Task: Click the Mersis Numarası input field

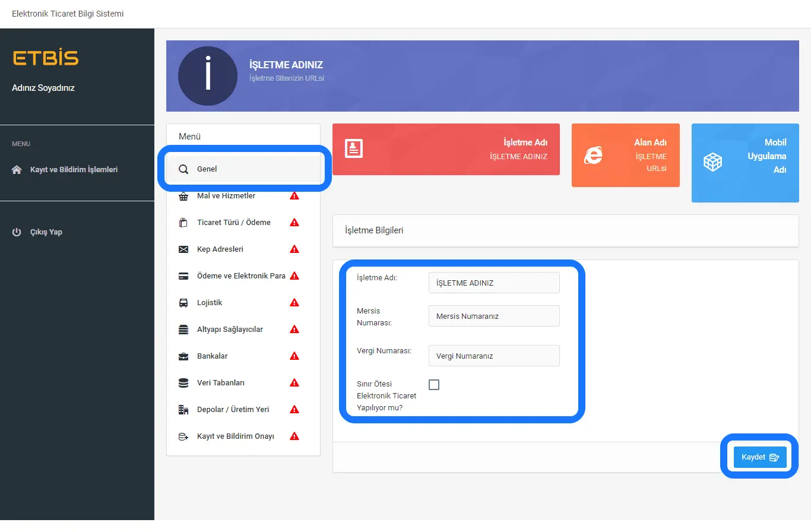Action: coord(493,316)
